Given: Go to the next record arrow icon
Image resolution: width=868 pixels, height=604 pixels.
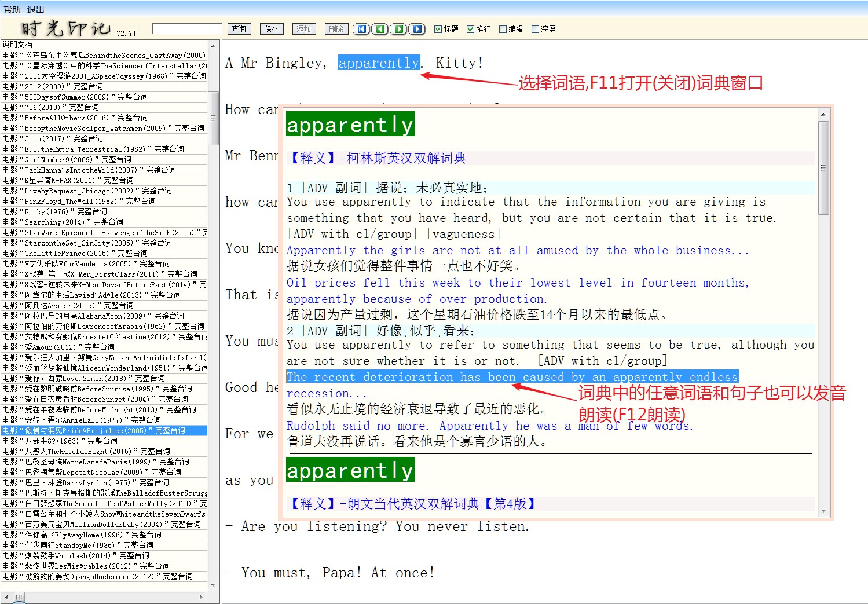Looking at the screenshot, I should (x=398, y=29).
